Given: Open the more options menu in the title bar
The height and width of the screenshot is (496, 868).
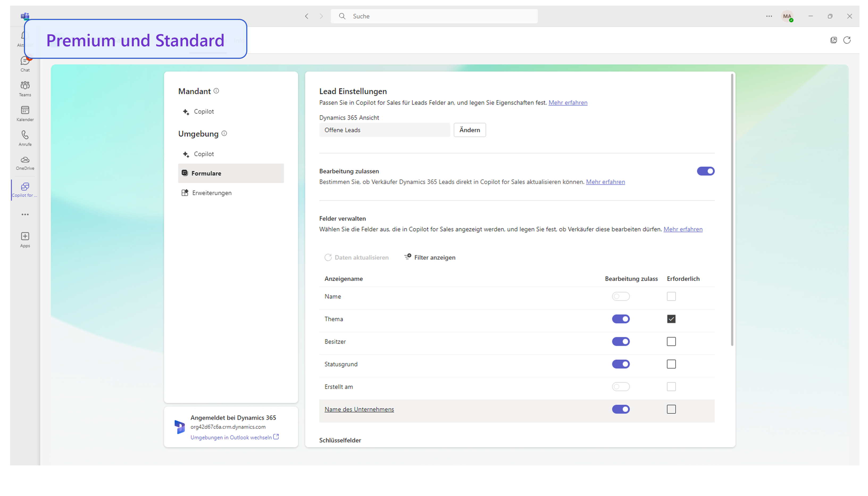Looking at the screenshot, I should point(769,16).
